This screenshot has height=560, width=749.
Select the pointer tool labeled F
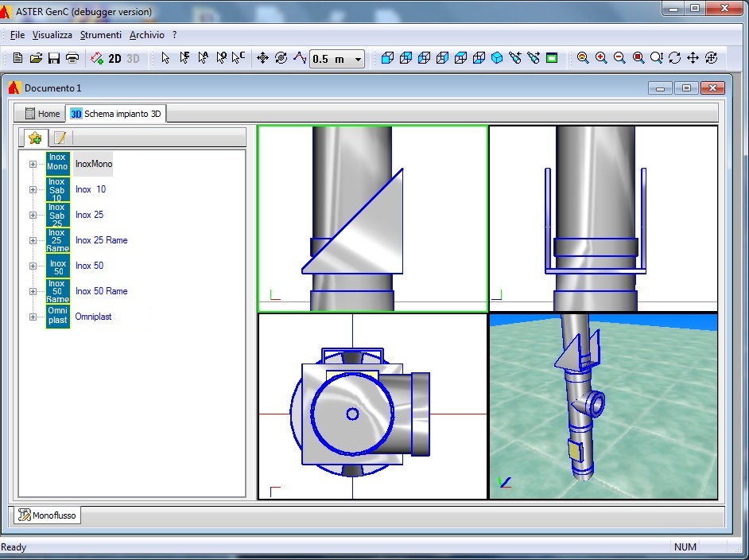pos(184,58)
